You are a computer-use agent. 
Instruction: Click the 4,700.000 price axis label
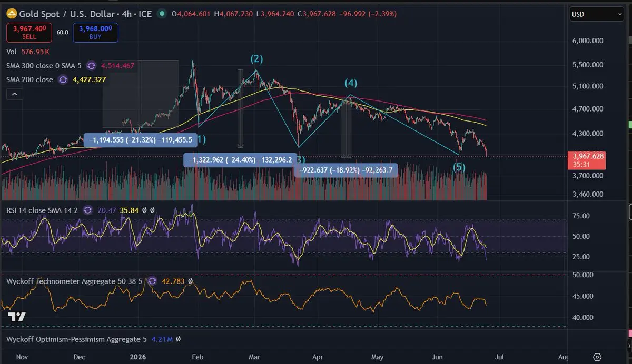(x=589, y=109)
